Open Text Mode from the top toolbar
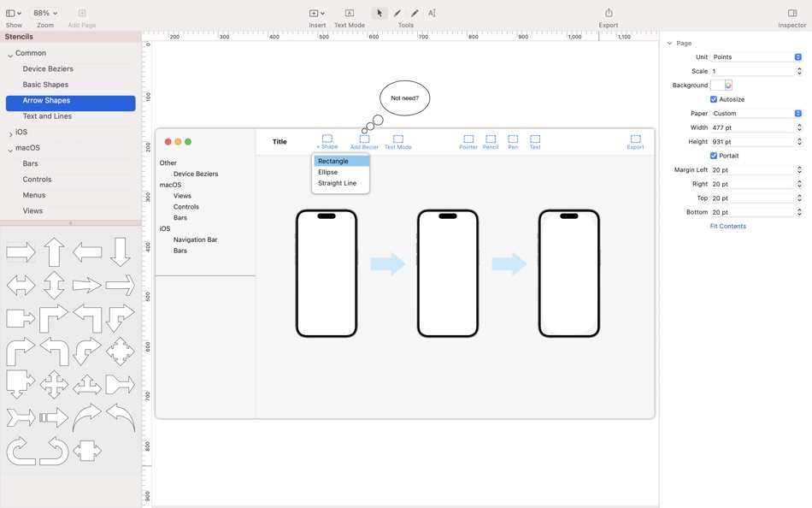Viewport: 812px width, 508px height. (x=348, y=13)
